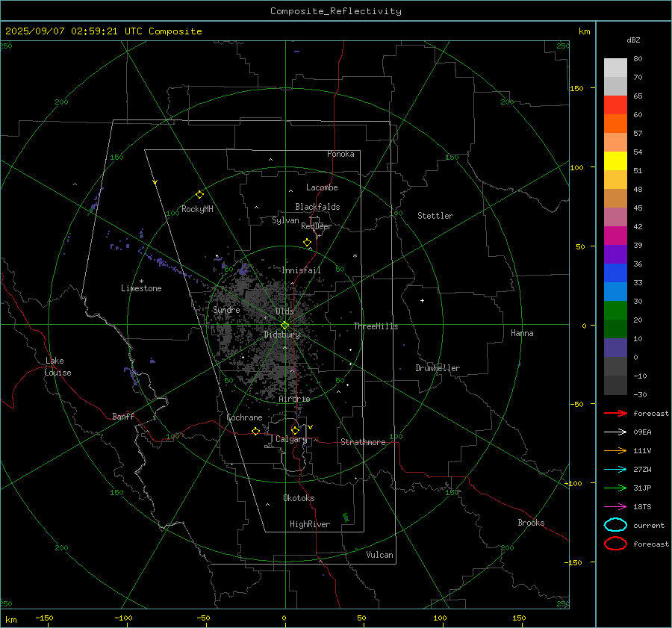Click the Lacombe label
The width and height of the screenshot is (672, 628).
point(322,187)
